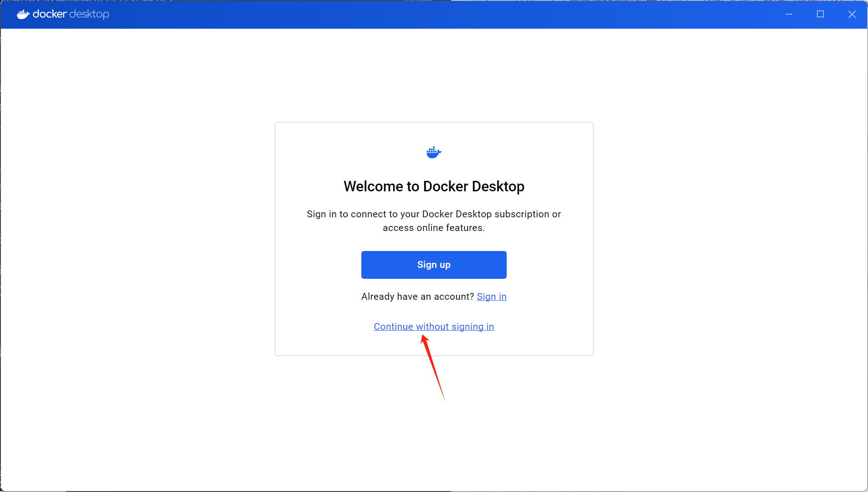Maximize the Docker Desktop window
Viewport: 868px width, 492px height.
click(x=820, y=14)
